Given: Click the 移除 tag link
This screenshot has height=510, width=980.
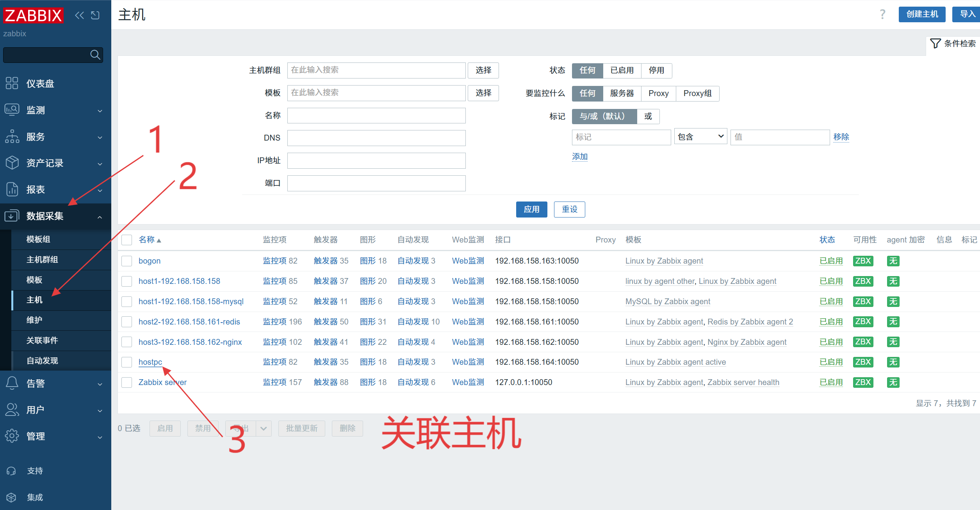Looking at the screenshot, I should pyautogui.click(x=841, y=137).
